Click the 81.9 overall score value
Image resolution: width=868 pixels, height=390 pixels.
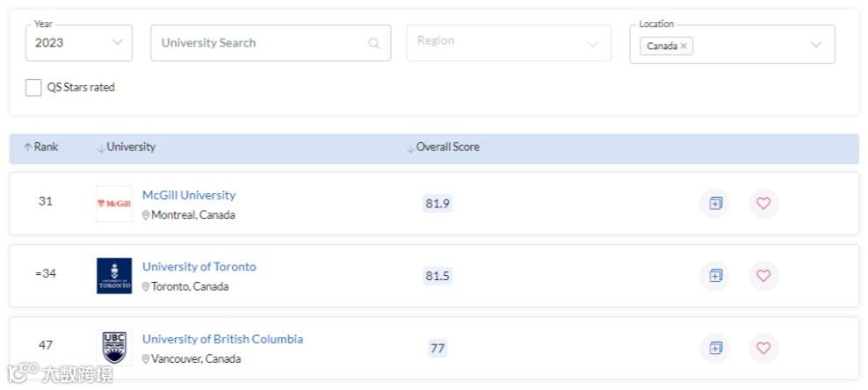click(438, 204)
